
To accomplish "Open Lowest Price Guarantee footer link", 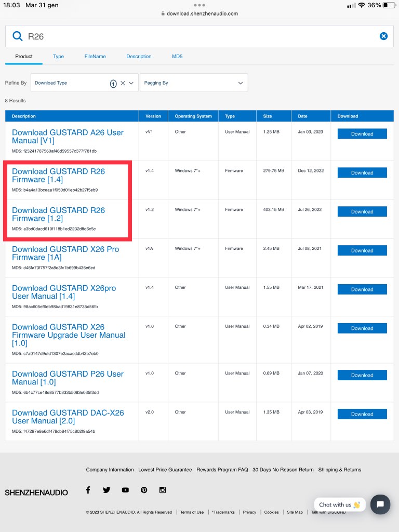I will 165,470.
